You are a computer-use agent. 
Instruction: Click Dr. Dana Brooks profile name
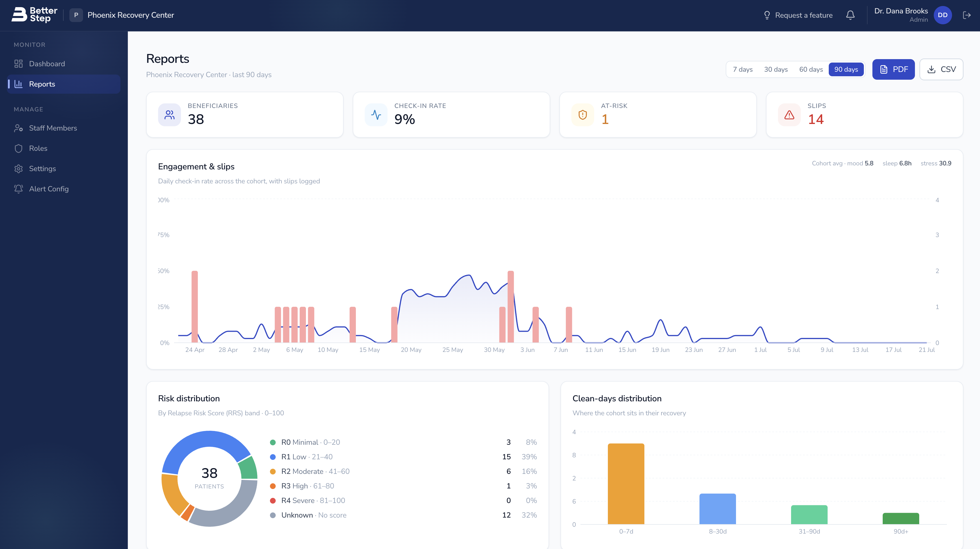tap(901, 11)
